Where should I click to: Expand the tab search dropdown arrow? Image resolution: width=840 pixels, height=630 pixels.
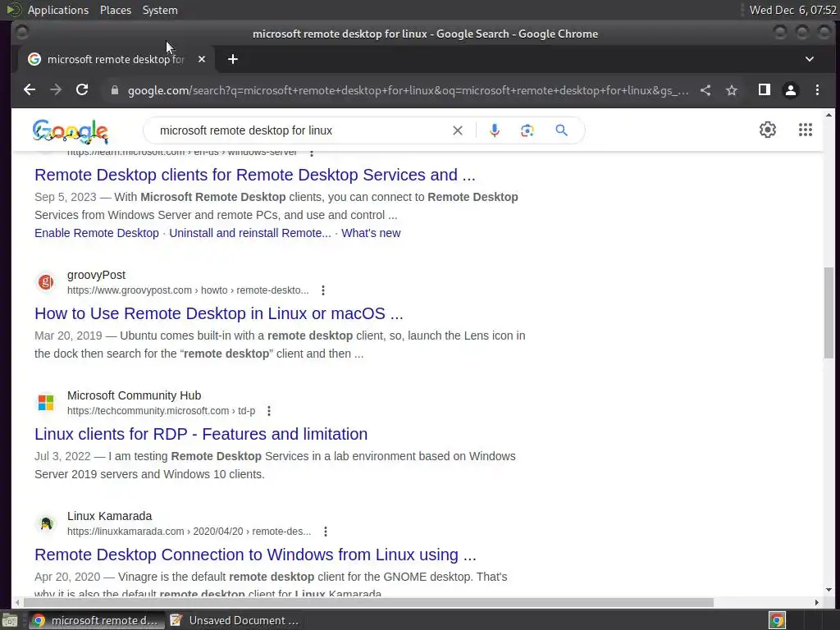coord(810,59)
